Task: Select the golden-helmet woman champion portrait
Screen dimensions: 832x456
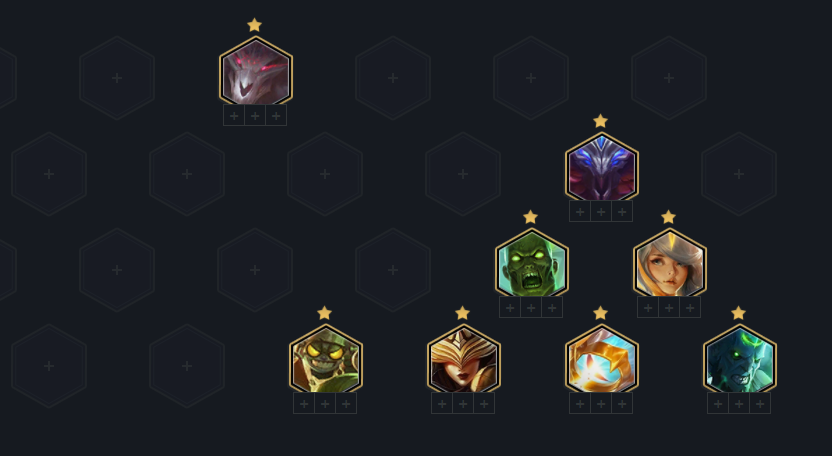Action: [x=464, y=360]
